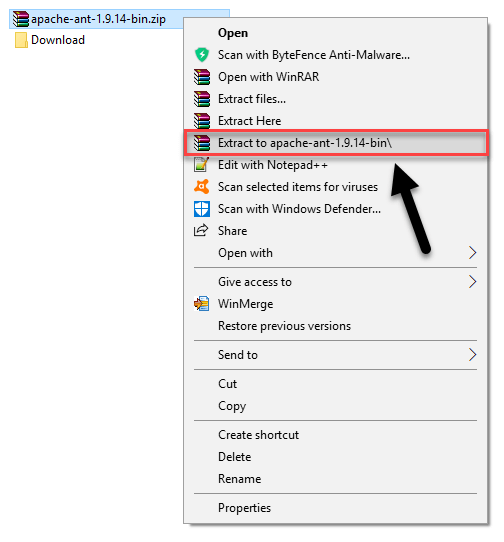
Task: Click the Notepad++ icon in context menu
Action: coord(202,165)
